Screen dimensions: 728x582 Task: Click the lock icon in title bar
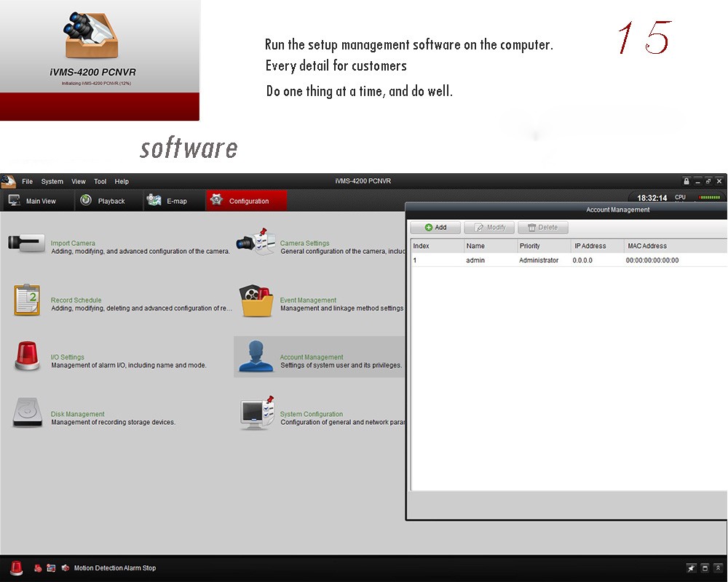[686, 181]
